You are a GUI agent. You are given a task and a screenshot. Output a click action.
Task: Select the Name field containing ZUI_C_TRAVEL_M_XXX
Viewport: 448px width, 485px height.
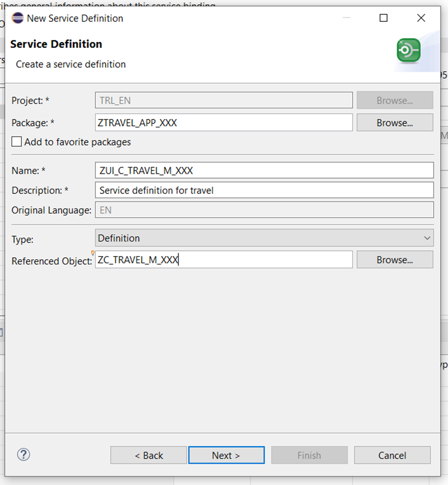point(264,170)
